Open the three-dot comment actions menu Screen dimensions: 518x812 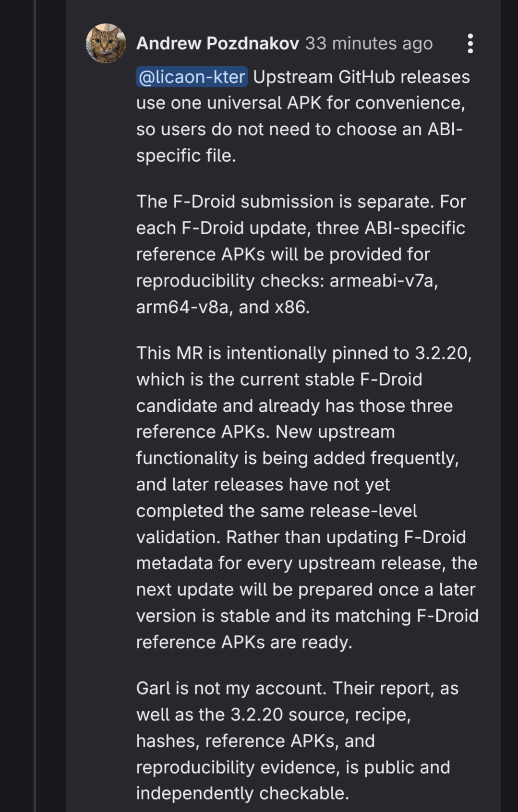point(470,44)
